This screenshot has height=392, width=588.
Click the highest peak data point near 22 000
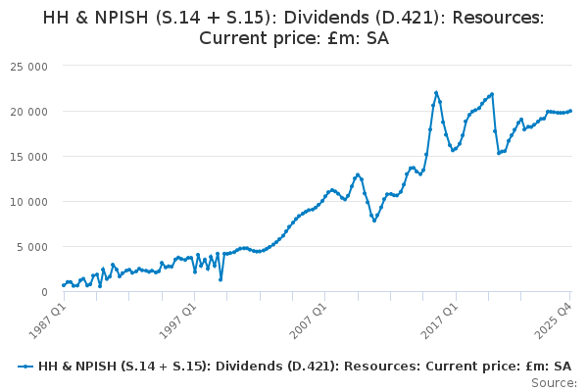[x=436, y=93]
